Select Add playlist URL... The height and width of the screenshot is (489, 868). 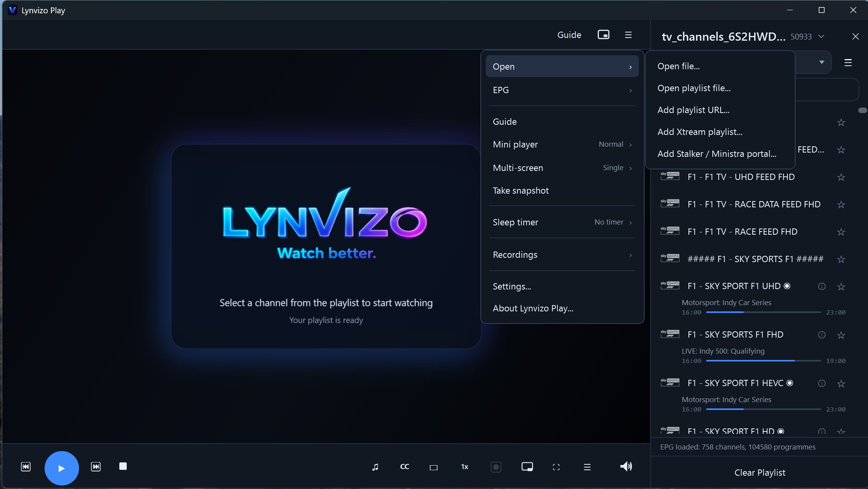(x=720, y=110)
